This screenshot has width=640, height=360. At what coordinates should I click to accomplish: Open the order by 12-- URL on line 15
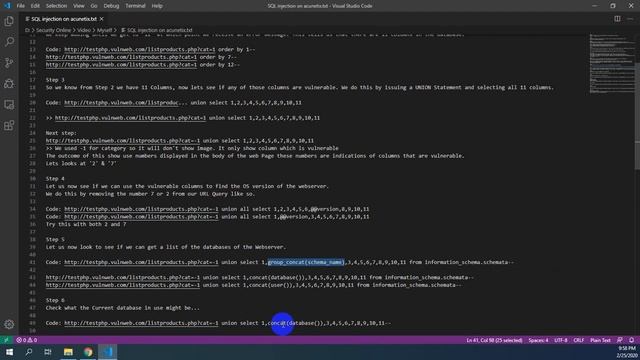(121, 64)
